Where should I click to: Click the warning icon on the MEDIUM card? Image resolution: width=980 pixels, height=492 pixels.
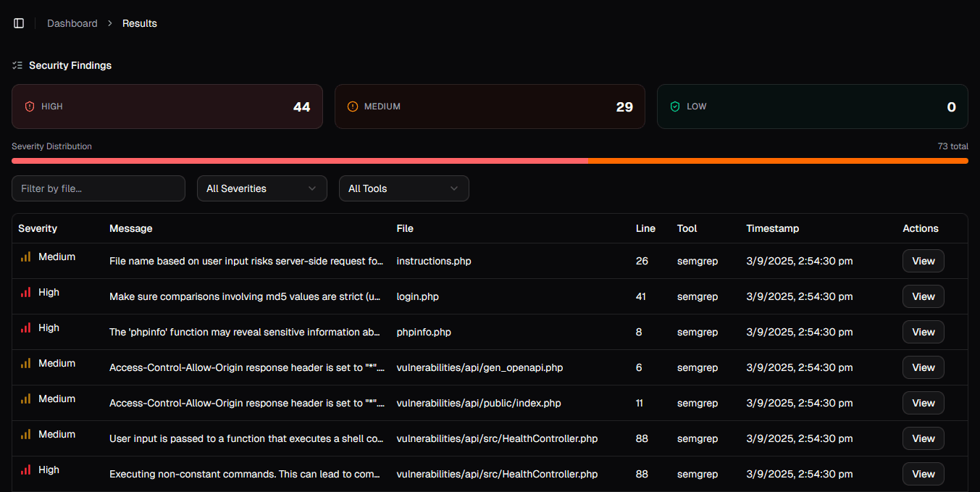click(x=352, y=106)
